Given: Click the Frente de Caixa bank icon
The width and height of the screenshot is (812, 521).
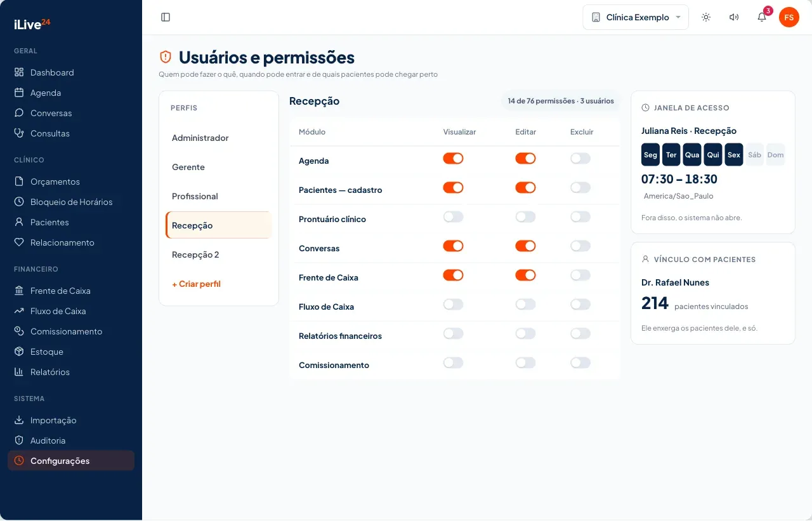Looking at the screenshot, I should (19, 291).
